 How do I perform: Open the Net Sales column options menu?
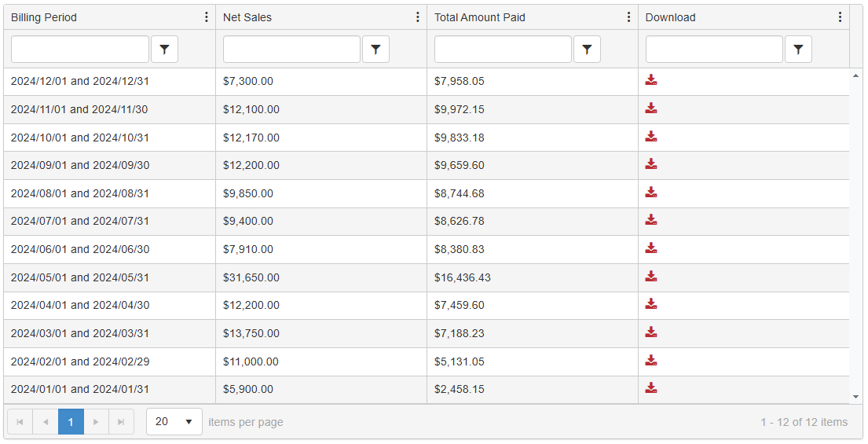point(418,17)
